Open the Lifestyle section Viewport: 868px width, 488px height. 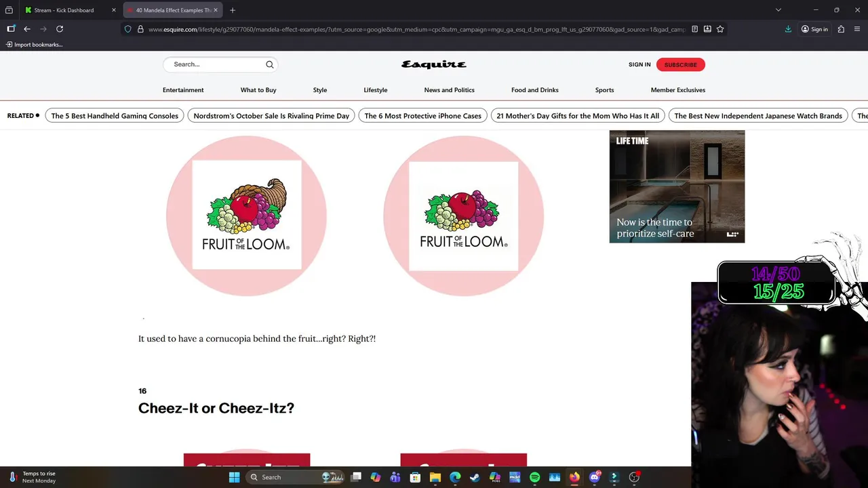376,90
